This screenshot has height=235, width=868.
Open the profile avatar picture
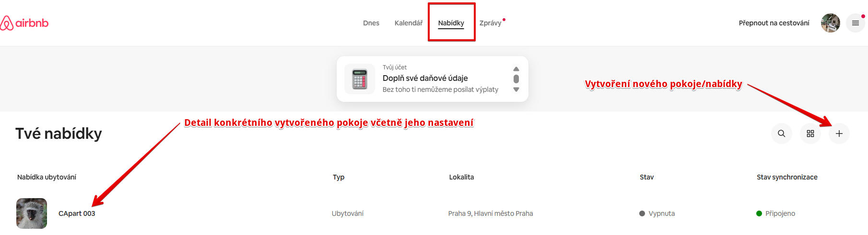(831, 23)
